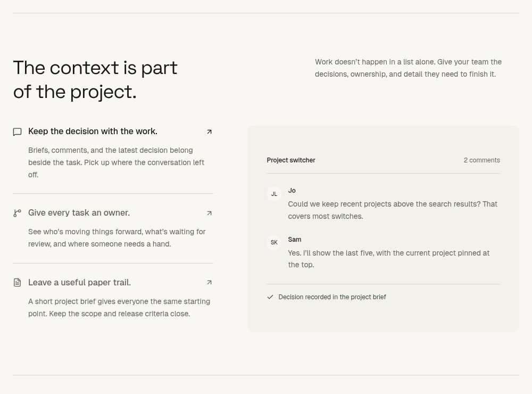The height and width of the screenshot is (394, 532).
Task: Click the speech bubble comment icon
Action: pos(18,132)
